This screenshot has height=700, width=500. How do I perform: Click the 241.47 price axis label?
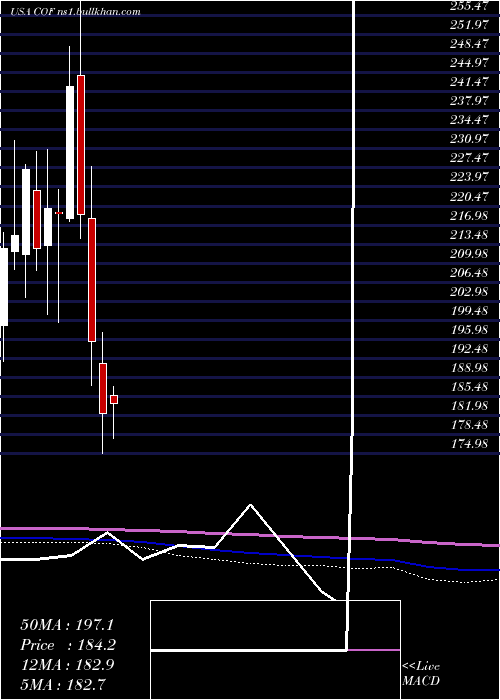pyautogui.click(x=470, y=82)
